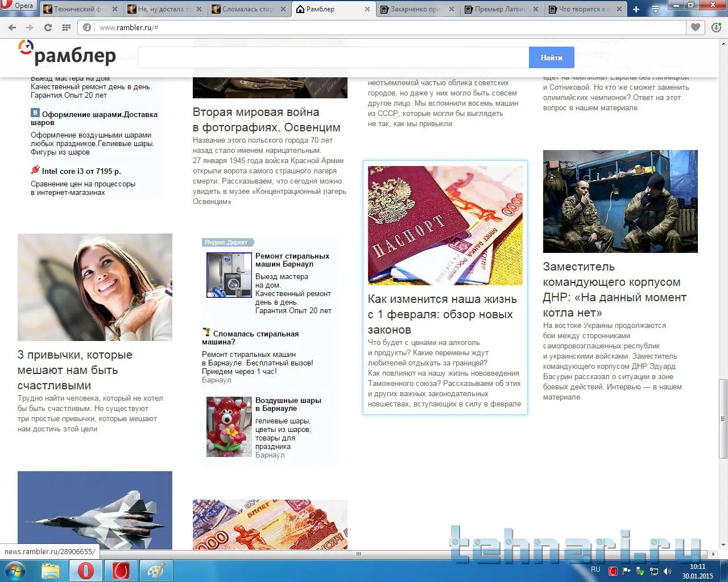Open ad Сломалась стиральная машина?
The height and width of the screenshot is (582, 728).
click(250, 338)
